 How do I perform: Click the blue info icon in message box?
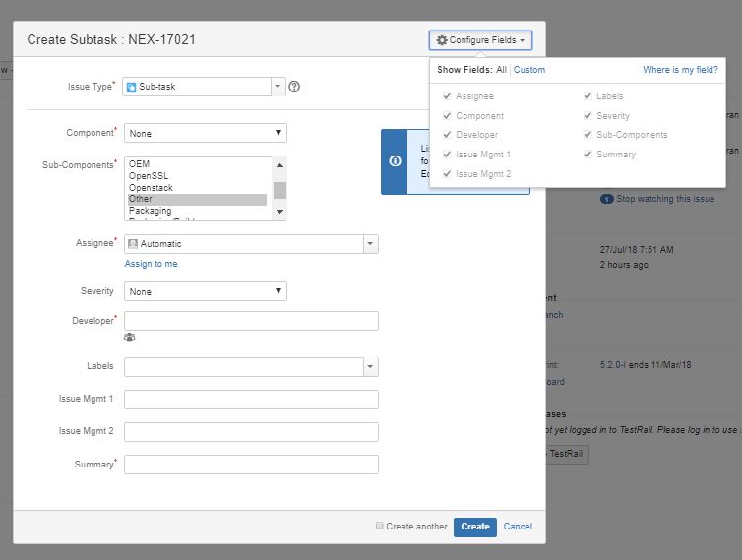pyautogui.click(x=395, y=161)
